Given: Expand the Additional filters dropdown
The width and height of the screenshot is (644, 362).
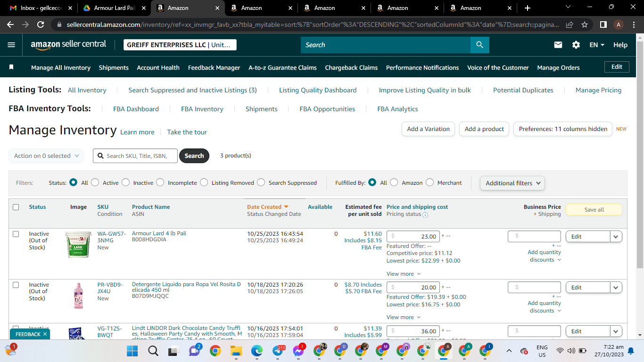Looking at the screenshot, I should [x=512, y=183].
